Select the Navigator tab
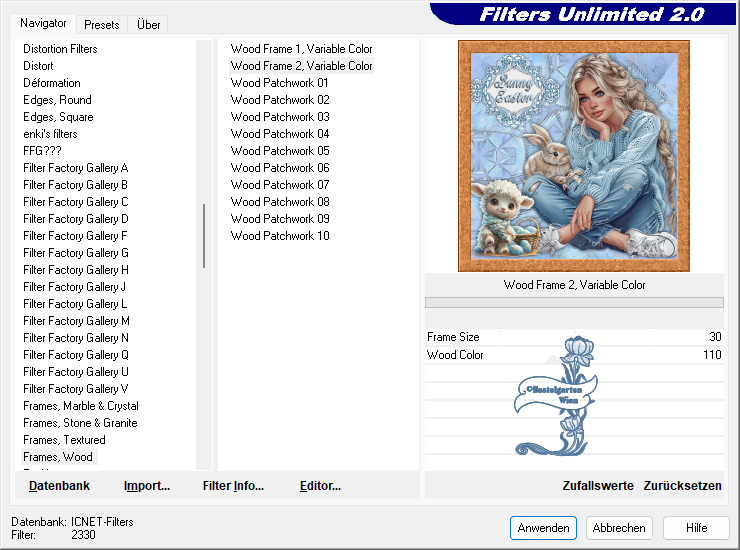The height and width of the screenshot is (550, 740). (x=44, y=23)
